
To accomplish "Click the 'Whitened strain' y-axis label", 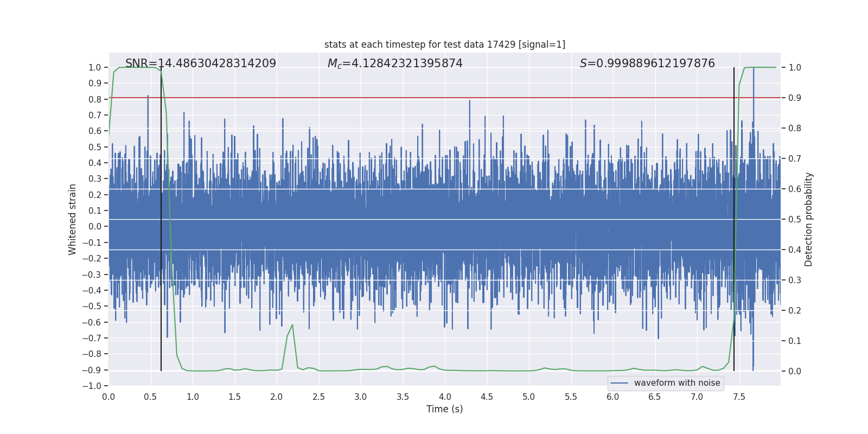I will (x=73, y=219).
